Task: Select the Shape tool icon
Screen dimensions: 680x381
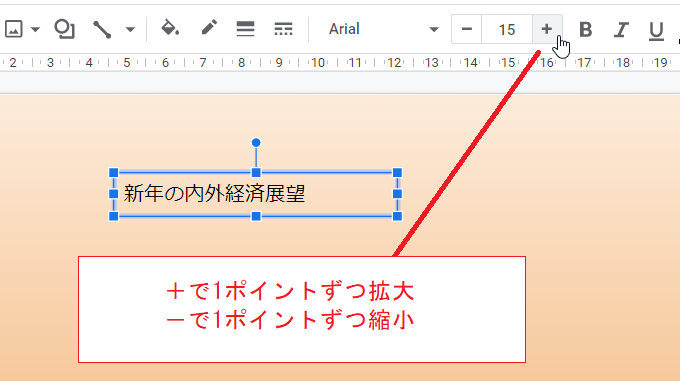Action: (x=64, y=29)
